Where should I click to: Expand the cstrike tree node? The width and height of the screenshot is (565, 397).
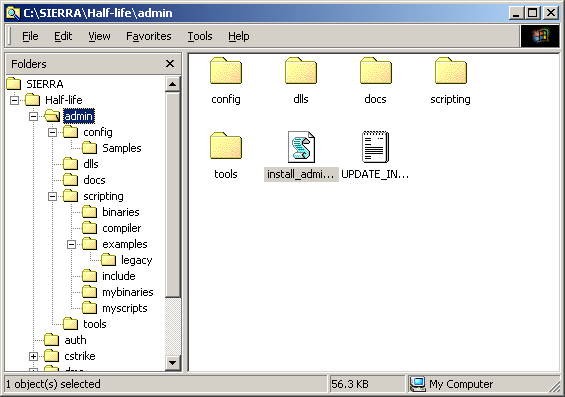point(34,356)
